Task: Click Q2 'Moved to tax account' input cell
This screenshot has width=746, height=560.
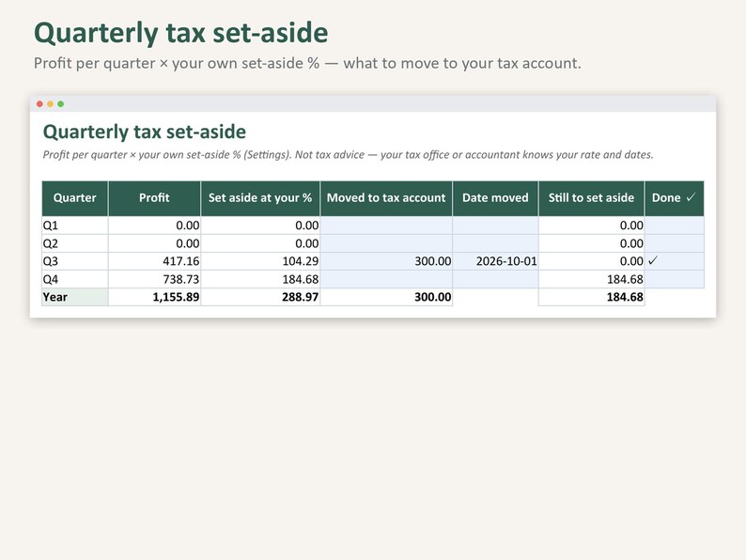Action: (386, 243)
